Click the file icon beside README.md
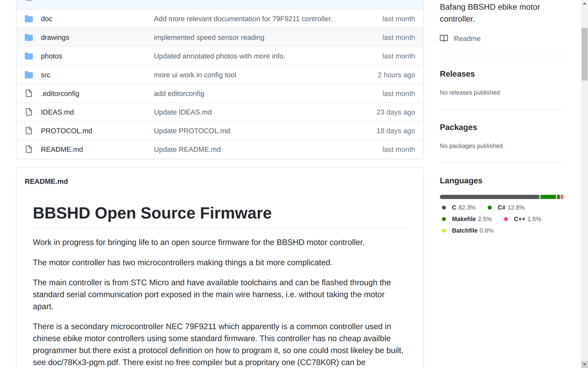 [x=28, y=149]
